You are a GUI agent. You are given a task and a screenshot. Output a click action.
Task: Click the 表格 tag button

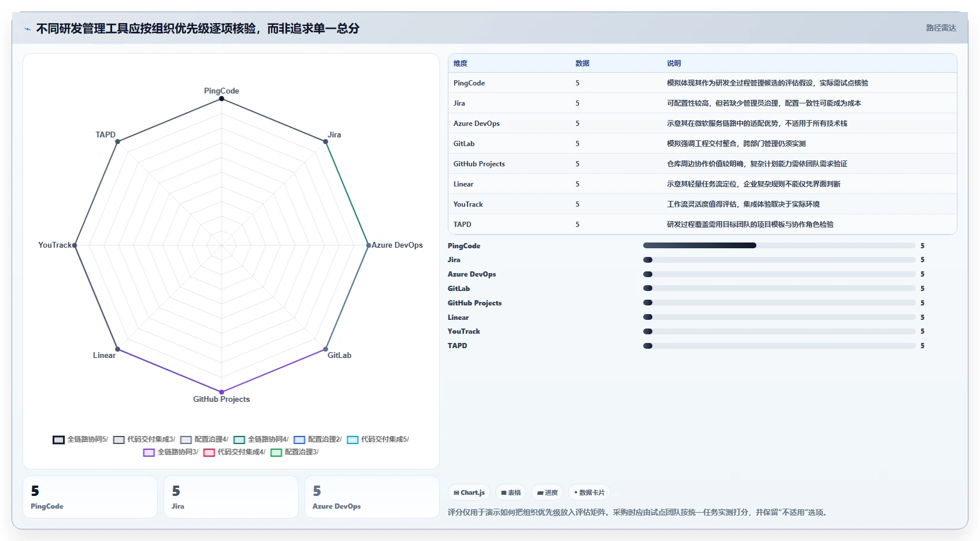[x=511, y=493]
